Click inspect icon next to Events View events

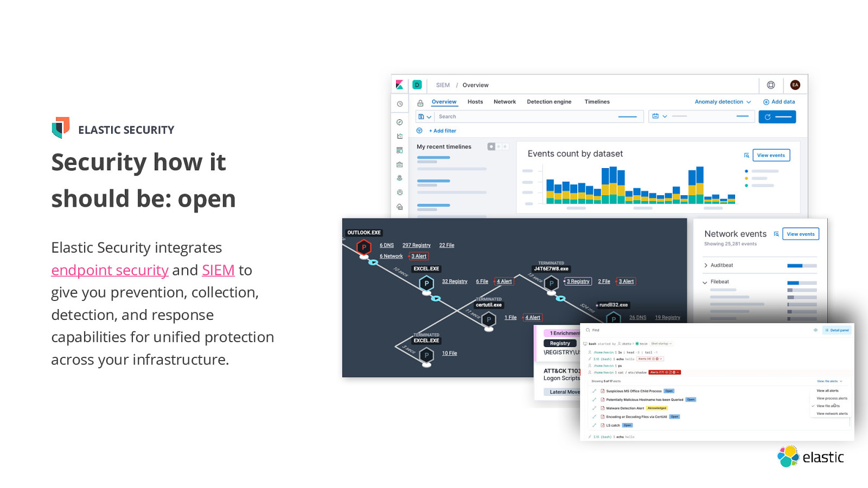[746, 155]
